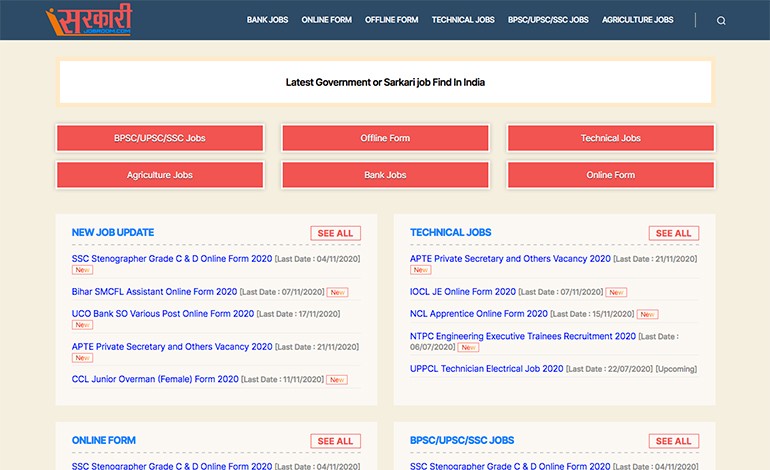Click the ONLINE FORM section heading
This screenshot has height=470, width=770.
[x=104, y=440]
